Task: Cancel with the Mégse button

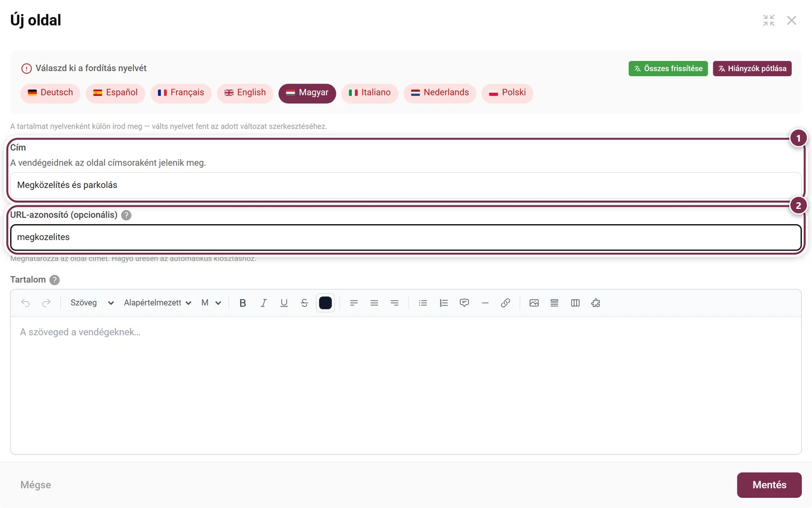Action: click(x=36, y=485)
